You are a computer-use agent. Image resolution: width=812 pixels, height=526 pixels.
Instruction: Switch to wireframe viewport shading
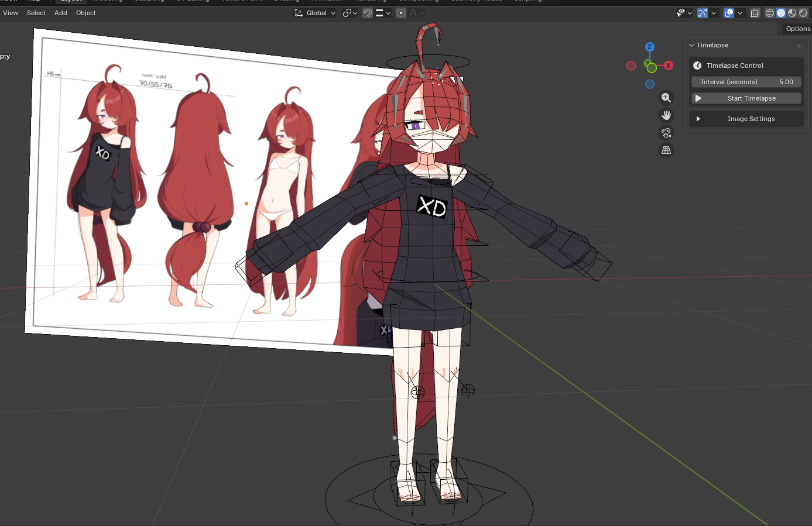coord(770,13)
